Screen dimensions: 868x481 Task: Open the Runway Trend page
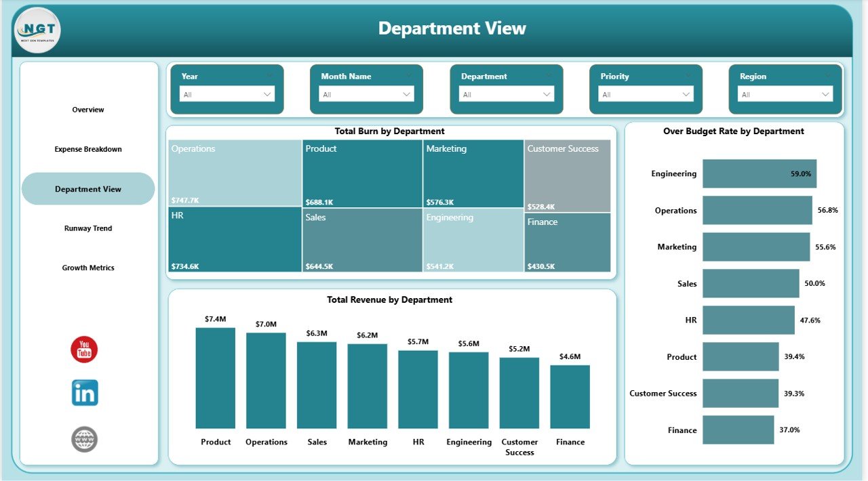[x=88, y=228]
